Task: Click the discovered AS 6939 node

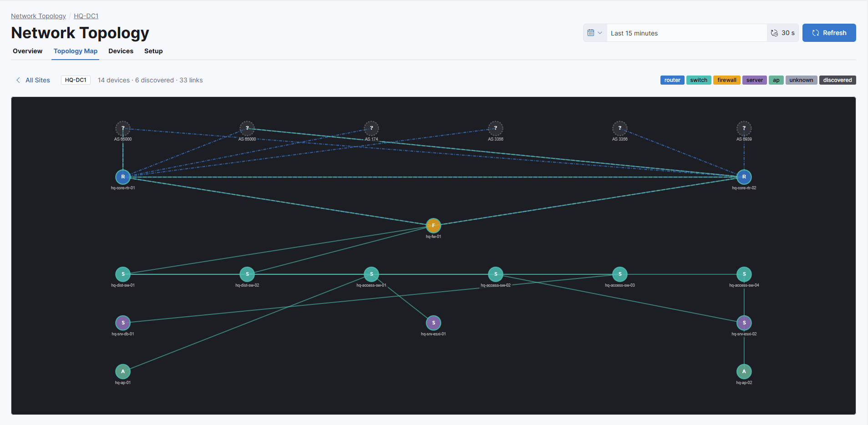Action: point(744,128)
